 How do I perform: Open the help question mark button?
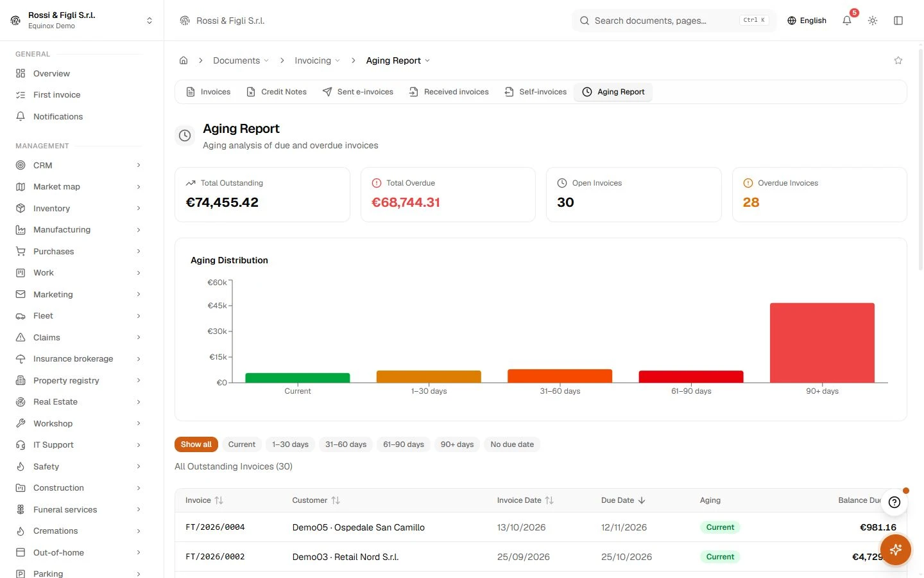click(x=894, y=502)
